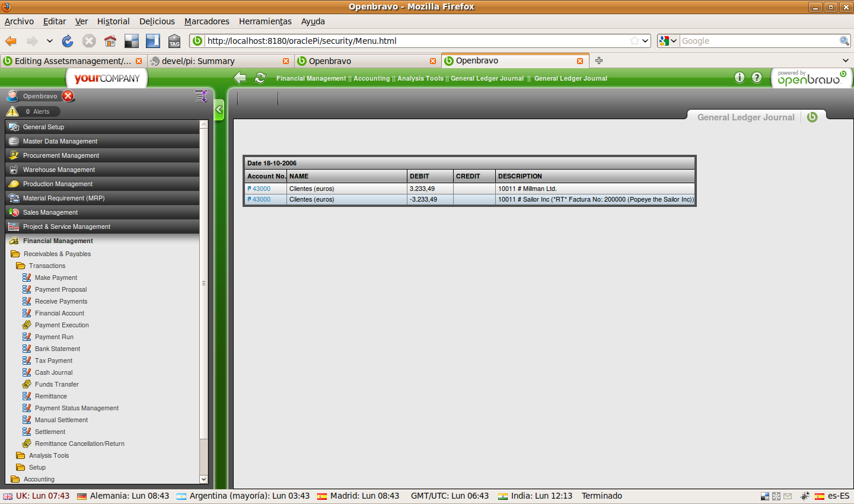This screenshot has height=504, width=854.
Task: Click the Firefox back arrow button
Action: 11,41
